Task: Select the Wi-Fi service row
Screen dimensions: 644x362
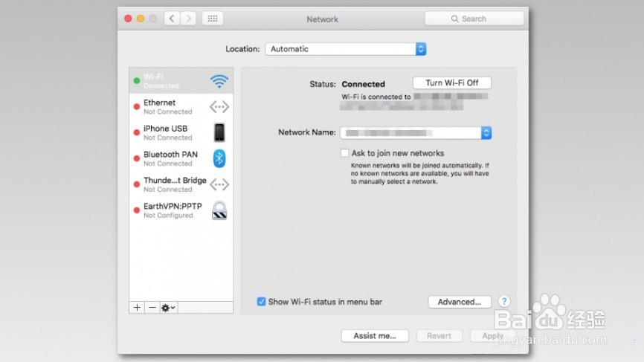Action: (x=181, y=81)
